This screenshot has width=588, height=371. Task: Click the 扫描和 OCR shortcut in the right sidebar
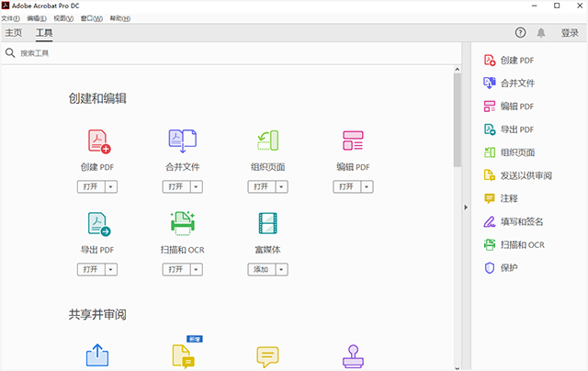tap(514, 245)
